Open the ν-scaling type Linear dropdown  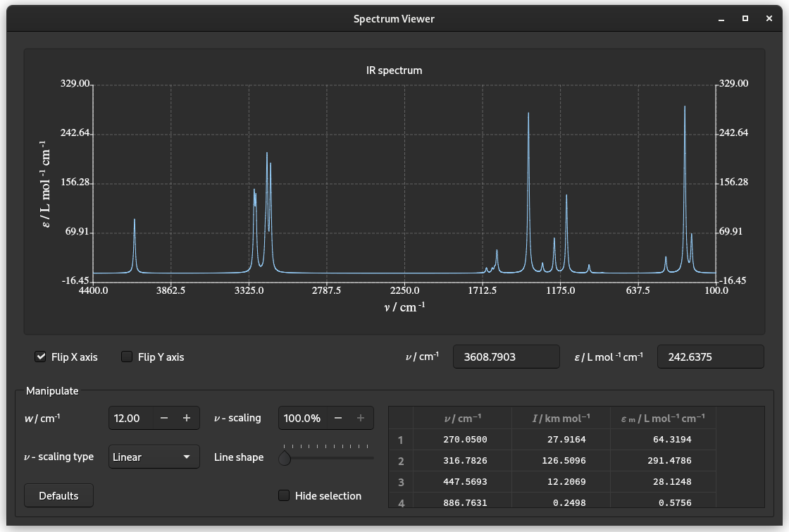[x=154, y=457]
